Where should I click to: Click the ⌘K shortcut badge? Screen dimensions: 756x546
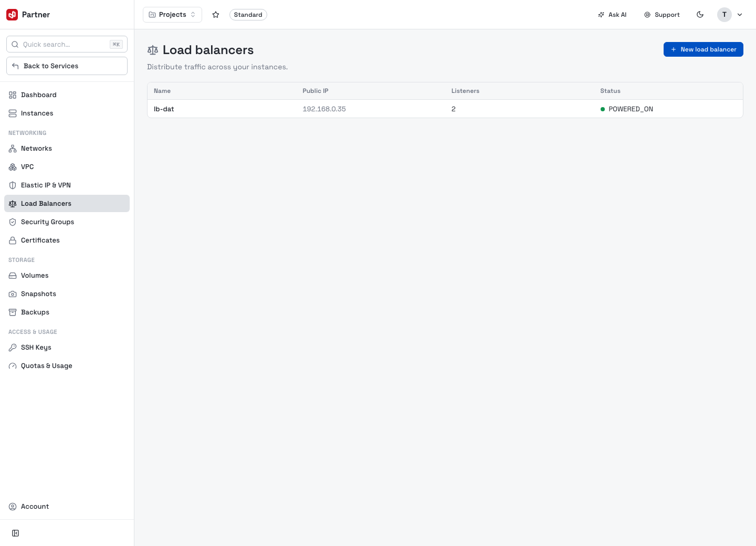point(116,45)
